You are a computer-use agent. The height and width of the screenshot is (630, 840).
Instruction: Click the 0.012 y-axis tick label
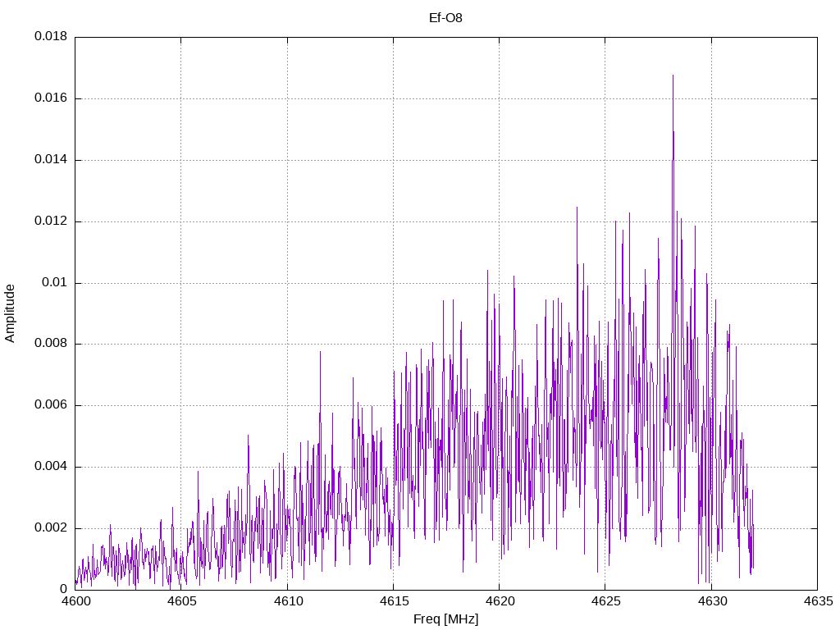tap(51, 221)
